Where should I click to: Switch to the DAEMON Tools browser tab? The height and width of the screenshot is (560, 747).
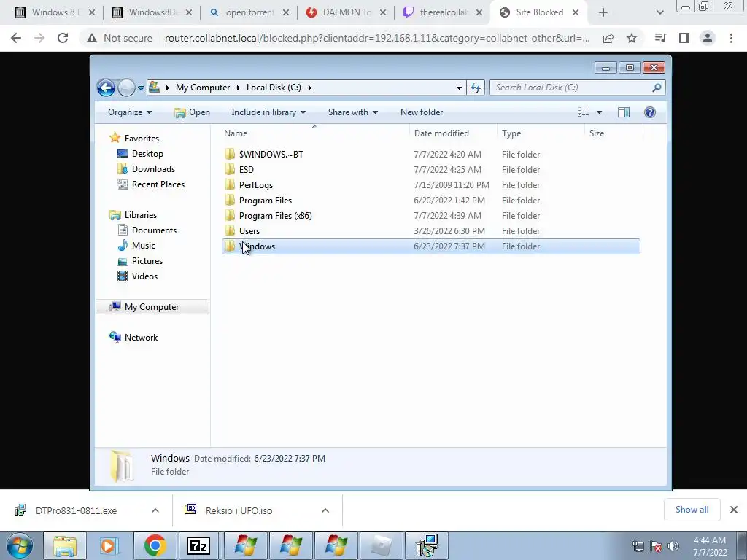(x=347, y=12)
